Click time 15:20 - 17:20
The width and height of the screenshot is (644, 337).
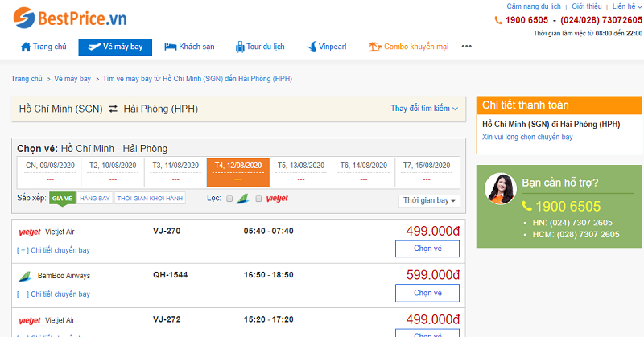tap(269, 319)
